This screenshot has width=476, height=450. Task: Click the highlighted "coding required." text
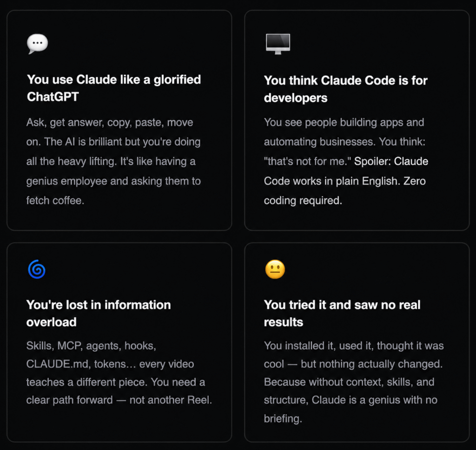pyautogui.click(x=303, y=201)
